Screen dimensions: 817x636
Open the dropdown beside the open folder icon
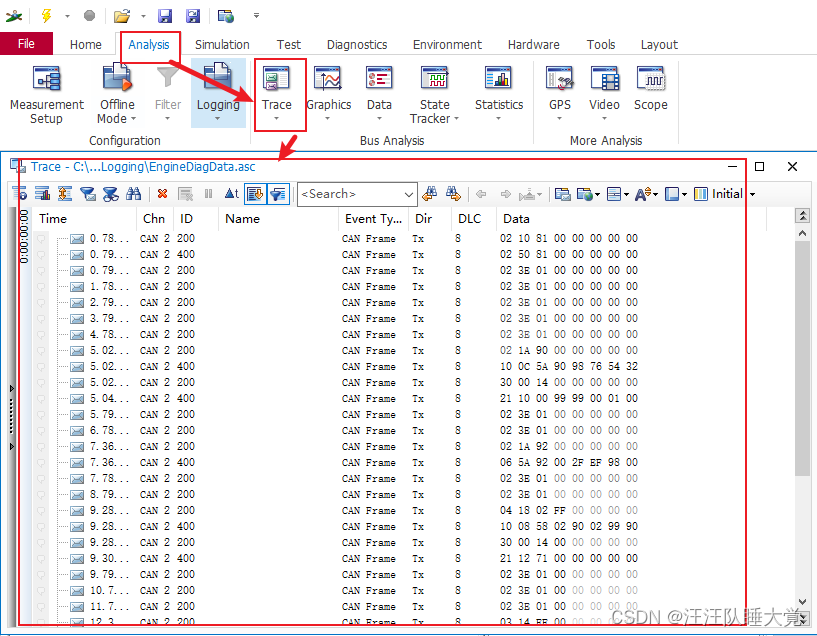point(143,16)
